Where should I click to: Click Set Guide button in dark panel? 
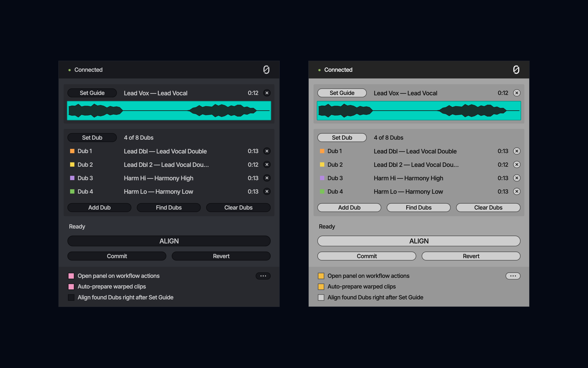(92, 93)
